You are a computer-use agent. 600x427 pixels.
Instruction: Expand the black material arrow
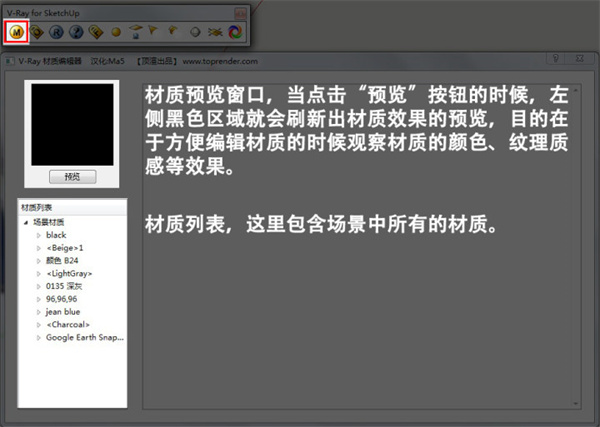(39, 234)
